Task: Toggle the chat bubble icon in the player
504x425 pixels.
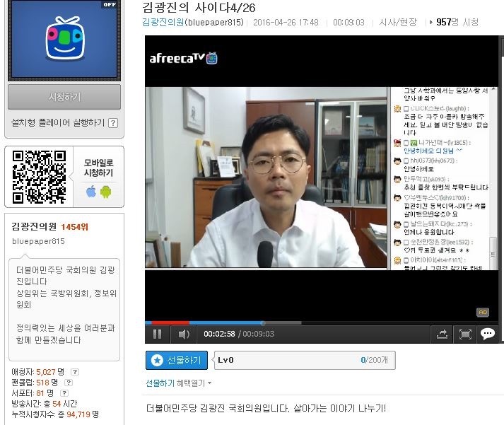Action: (487, 334)
